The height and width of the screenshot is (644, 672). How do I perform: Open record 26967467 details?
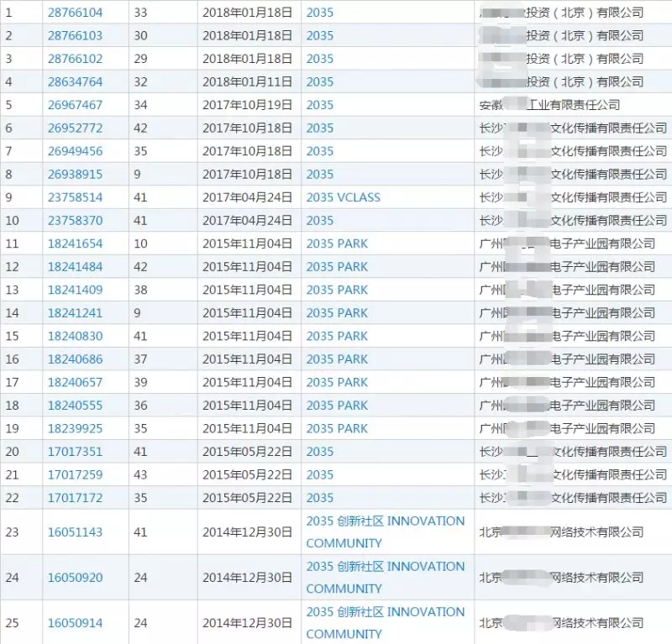[x=75, y=105]
